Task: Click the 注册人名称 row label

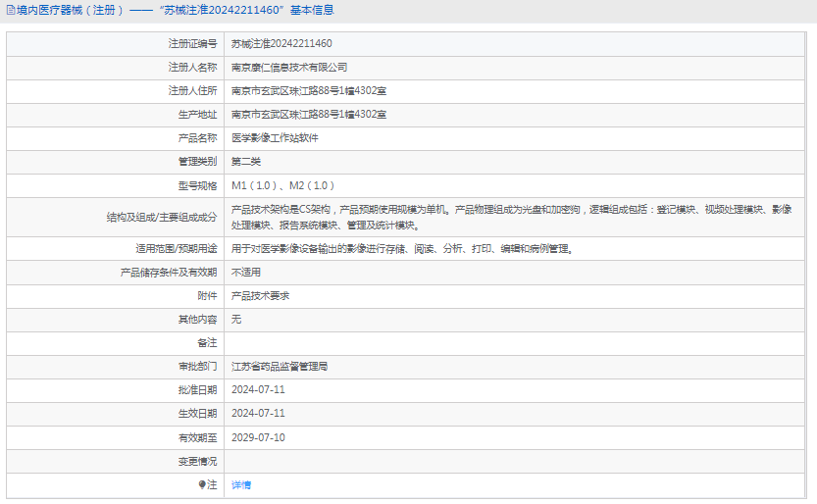Action: coord(192,67)
